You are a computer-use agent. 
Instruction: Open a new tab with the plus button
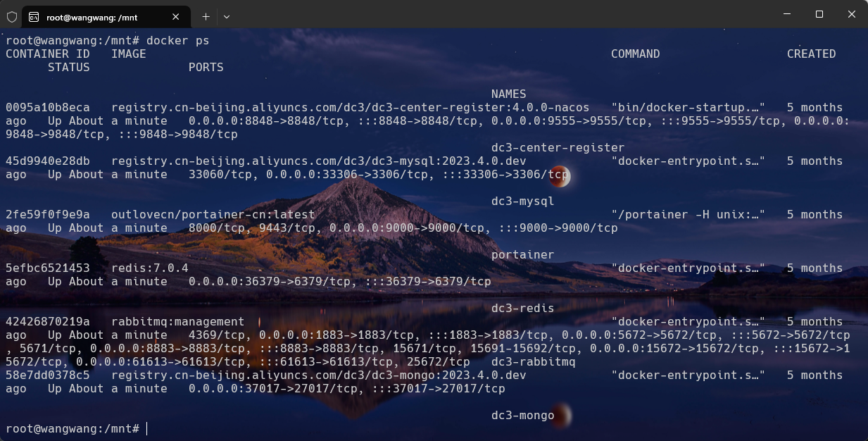(206, 16)
